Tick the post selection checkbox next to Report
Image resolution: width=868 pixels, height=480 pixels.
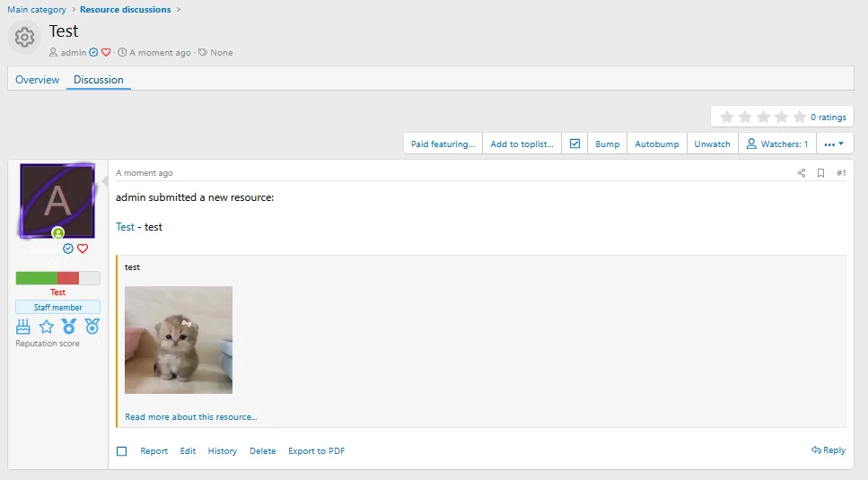(122, 451)
